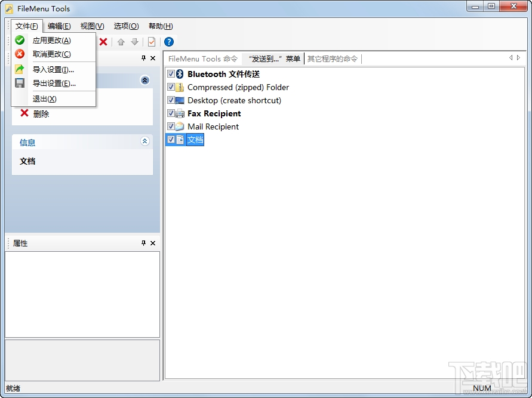The image size is (532, 398).
Task: Open the 编辑(E) menu
Action: pyautogui.click(x=59, y=26)
